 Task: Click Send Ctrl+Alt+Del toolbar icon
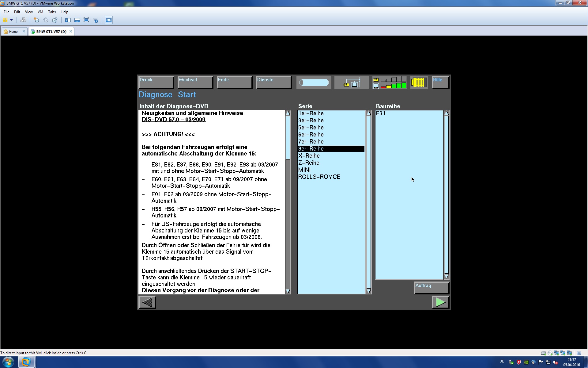tap(23, 20)
